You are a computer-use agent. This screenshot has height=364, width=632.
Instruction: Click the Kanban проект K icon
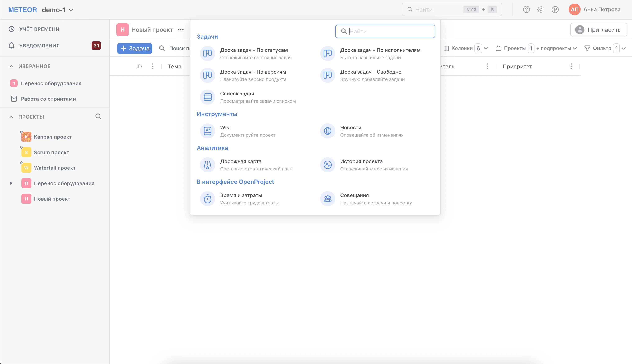pos(26,137)
